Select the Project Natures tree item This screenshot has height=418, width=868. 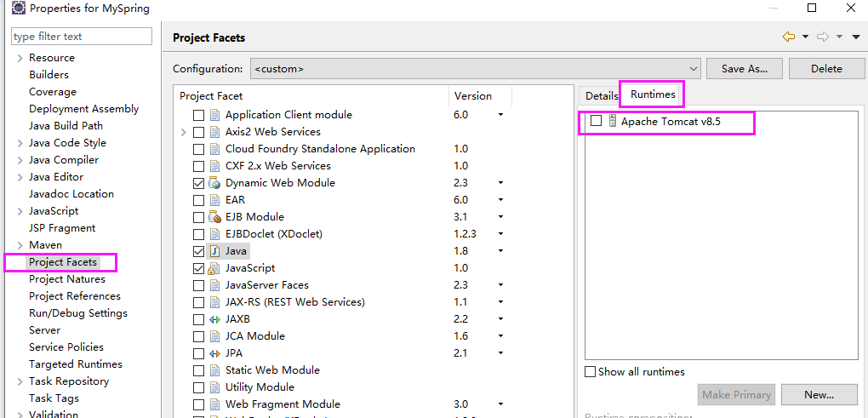point(67,279)
